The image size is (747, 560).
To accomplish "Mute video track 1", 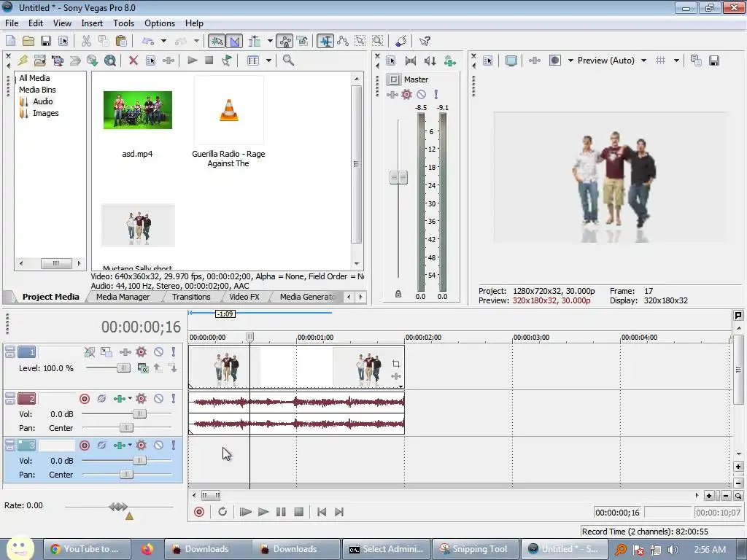I will pos(158,352).
